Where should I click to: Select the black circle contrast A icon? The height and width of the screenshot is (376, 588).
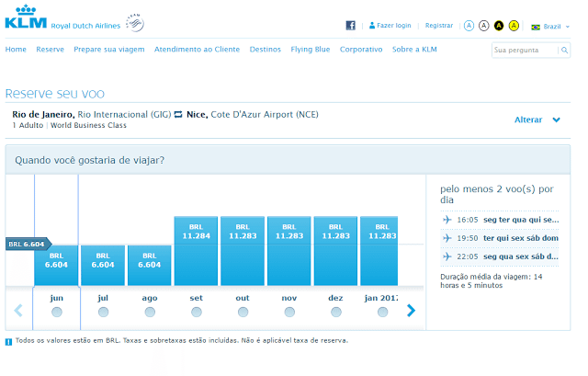499,26
